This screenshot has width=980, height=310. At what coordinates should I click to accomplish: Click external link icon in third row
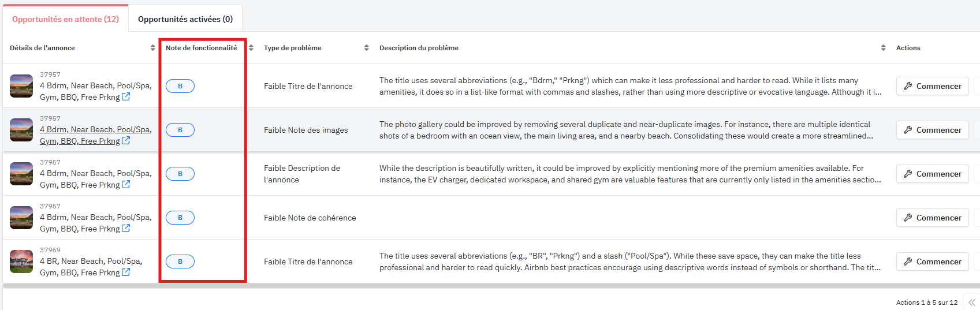(126, 185)
